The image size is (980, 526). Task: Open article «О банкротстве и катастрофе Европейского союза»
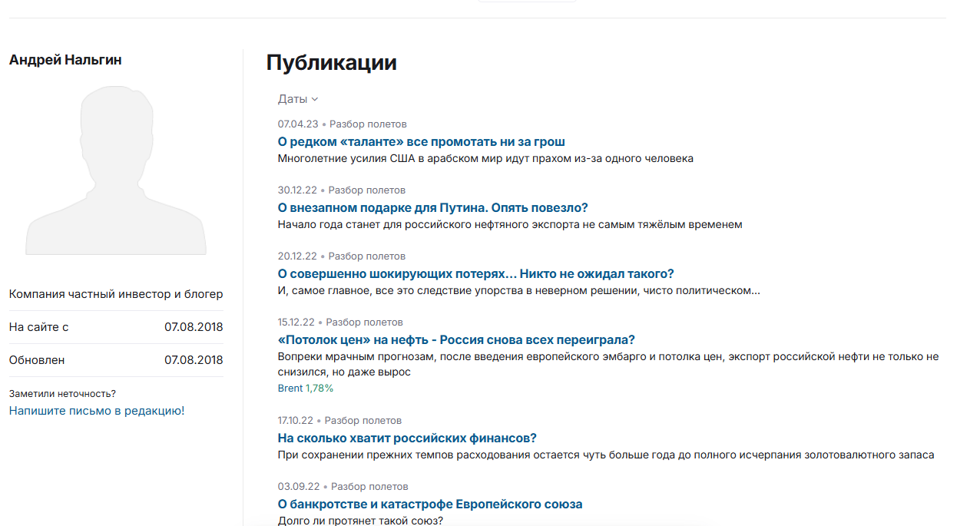click(x=430, y=504)
